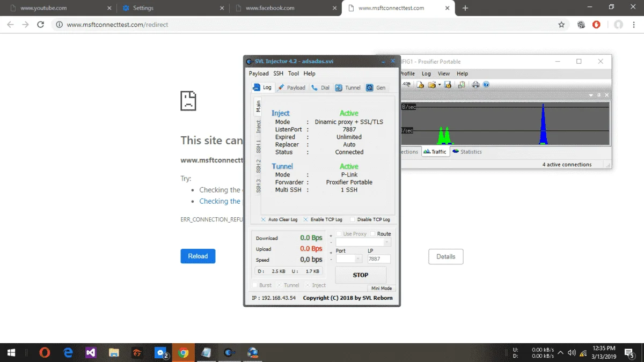Open the Chrome profile avatar

pyautogui.click(x=619, y=25)
